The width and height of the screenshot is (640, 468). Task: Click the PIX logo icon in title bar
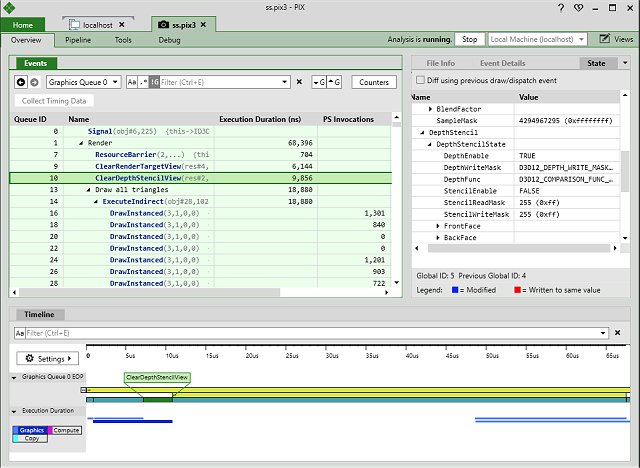[11, 7]
